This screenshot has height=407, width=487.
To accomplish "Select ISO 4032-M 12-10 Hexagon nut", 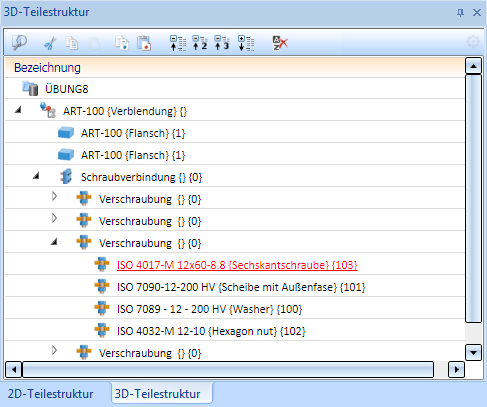I will (x=211, y=331).
